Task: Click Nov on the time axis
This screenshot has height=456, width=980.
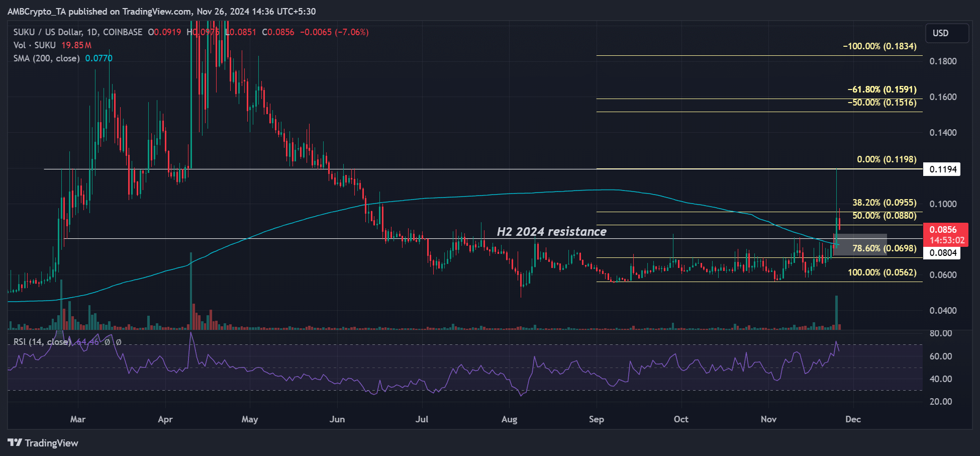Action: pyautogui.click(x=768, y=419)
